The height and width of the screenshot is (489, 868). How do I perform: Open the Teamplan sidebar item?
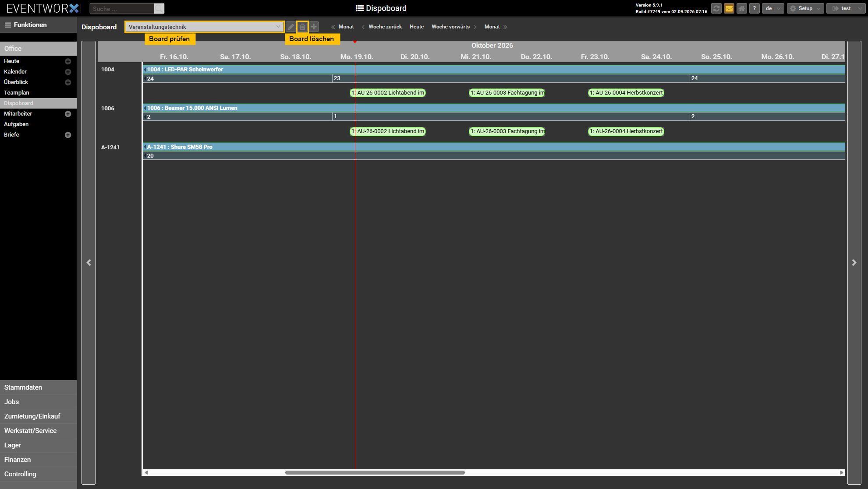point(17,93)
